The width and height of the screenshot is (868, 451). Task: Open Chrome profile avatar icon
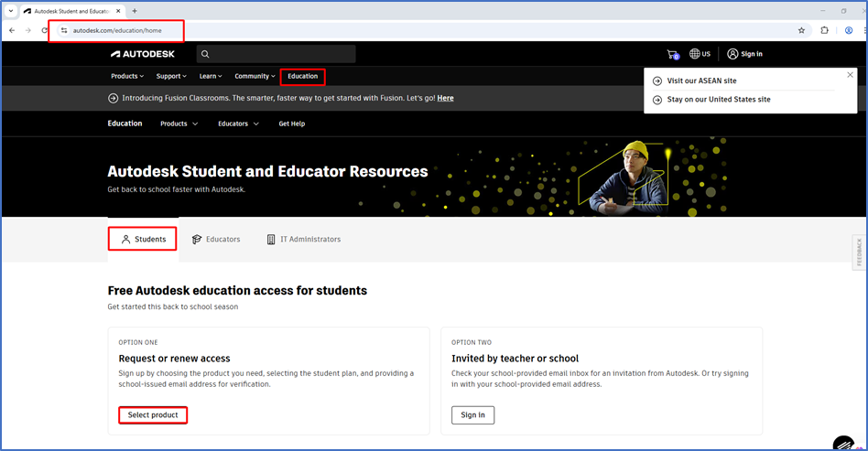point(849,30)
